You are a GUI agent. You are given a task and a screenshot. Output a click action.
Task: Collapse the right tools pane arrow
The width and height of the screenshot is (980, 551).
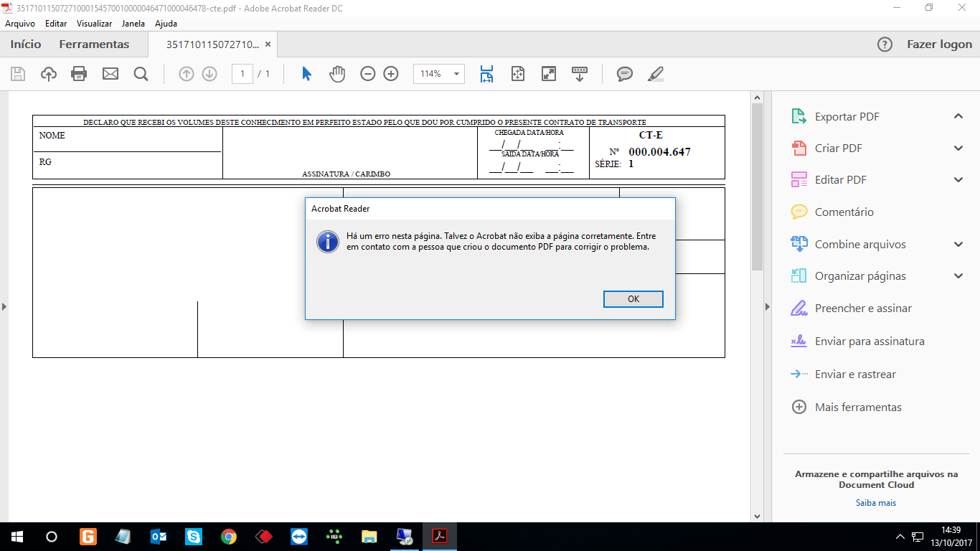coord(767,306)
